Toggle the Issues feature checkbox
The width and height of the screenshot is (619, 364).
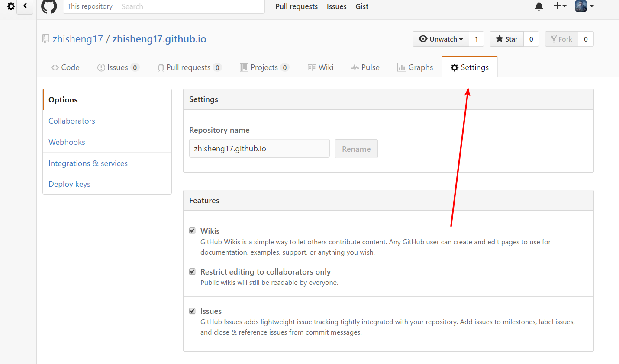(x=192, y=311)
